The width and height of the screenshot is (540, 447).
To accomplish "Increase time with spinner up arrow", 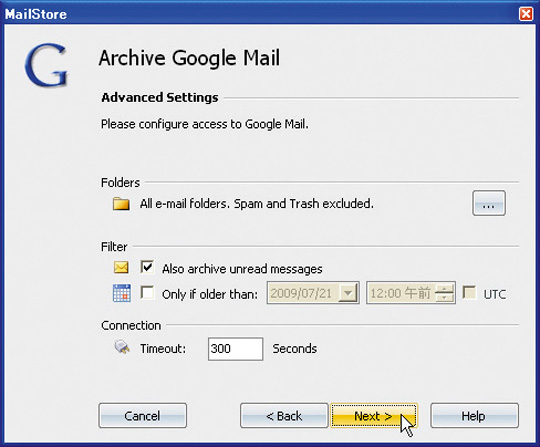I will [444, 288].
